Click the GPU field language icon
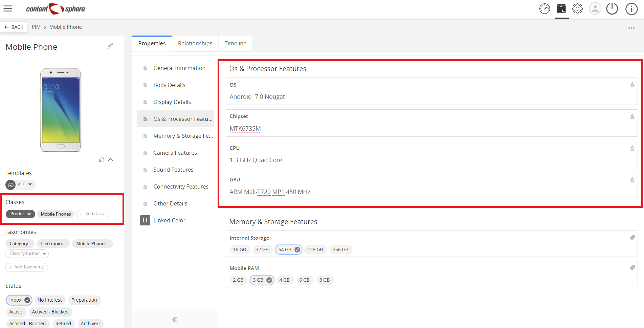 tap(632, 180)
